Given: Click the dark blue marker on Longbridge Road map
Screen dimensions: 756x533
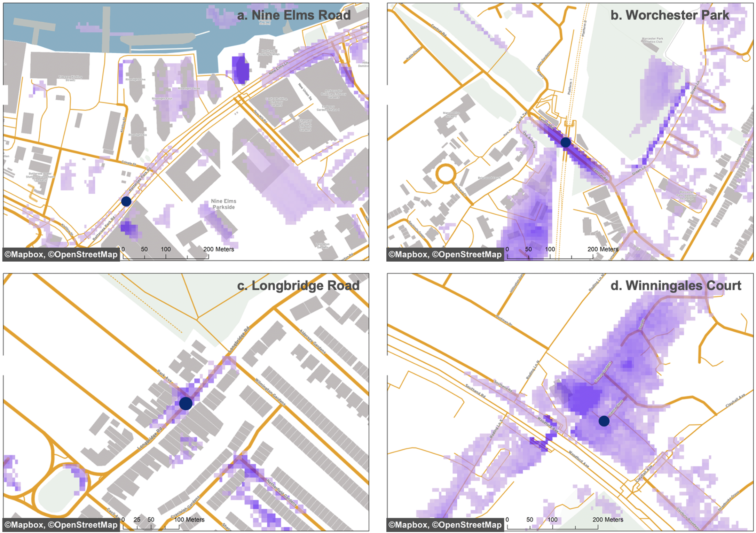Looking at the screenshot, I should pos(186,403).
